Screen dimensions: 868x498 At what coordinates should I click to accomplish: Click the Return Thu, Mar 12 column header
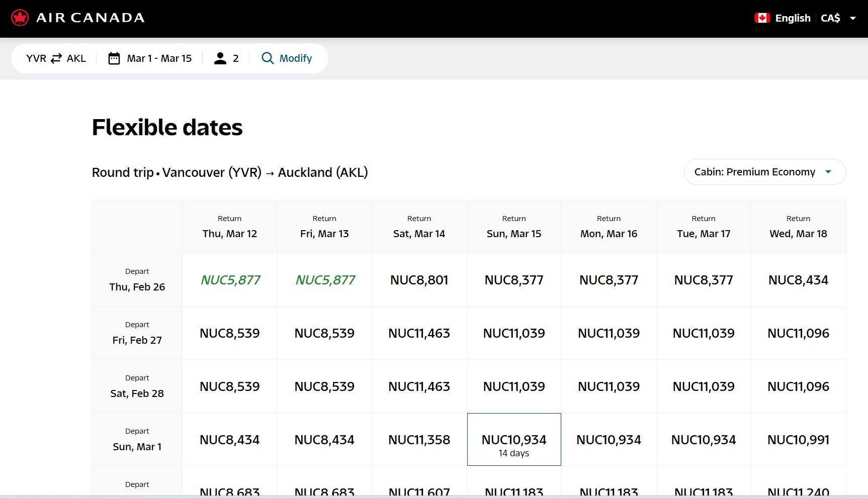point(230,227)
